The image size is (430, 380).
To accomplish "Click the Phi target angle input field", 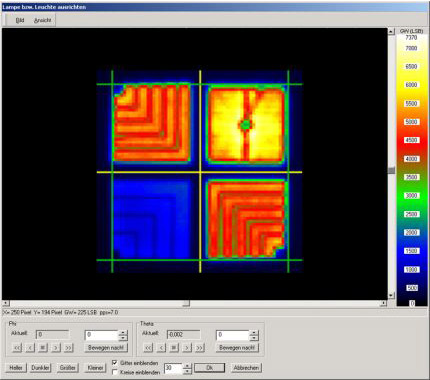I will coord(101,335).
